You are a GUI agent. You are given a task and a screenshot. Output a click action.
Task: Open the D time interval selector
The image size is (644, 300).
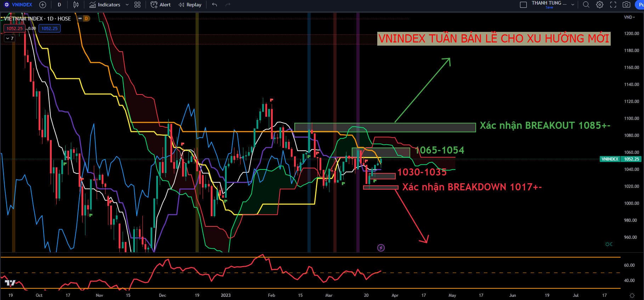59,5
